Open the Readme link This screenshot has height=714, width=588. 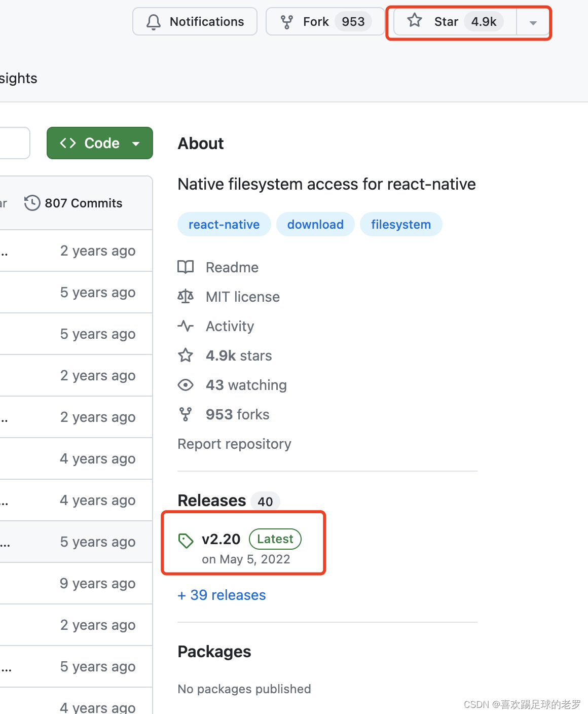point(232,267)
